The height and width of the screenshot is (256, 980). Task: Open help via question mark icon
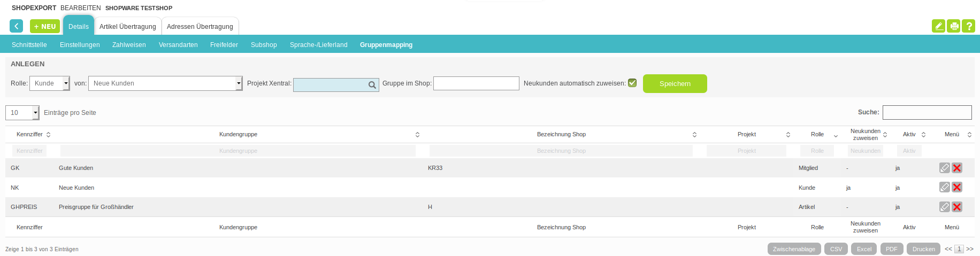(968, 26)
